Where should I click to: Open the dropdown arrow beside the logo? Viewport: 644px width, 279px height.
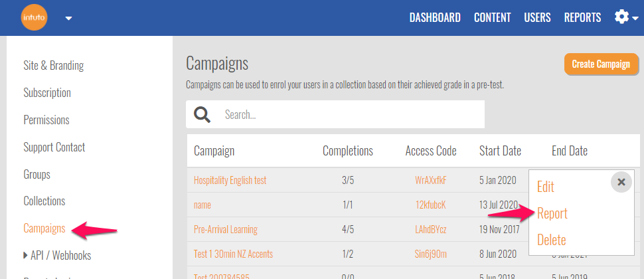click(x=68, y=18)
